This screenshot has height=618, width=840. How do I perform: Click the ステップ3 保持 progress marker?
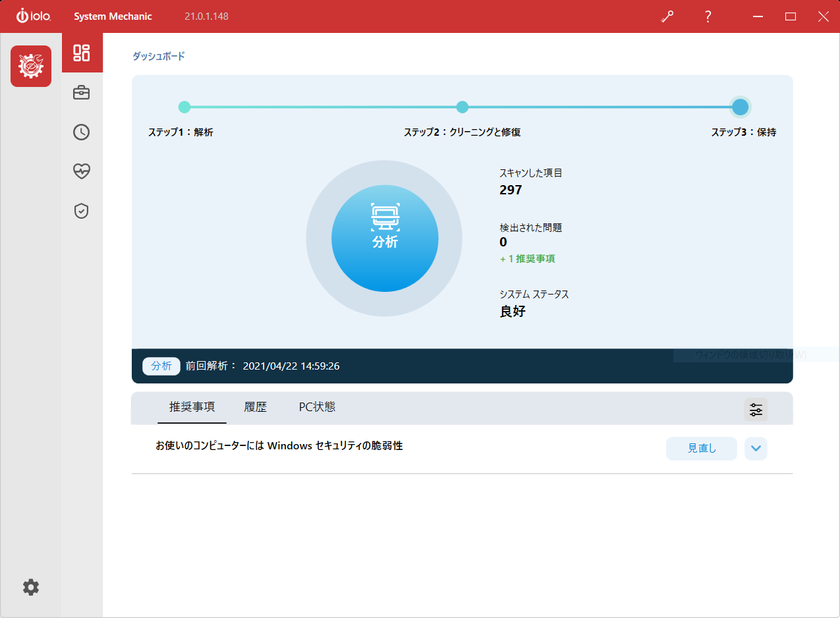pos(741,107)
